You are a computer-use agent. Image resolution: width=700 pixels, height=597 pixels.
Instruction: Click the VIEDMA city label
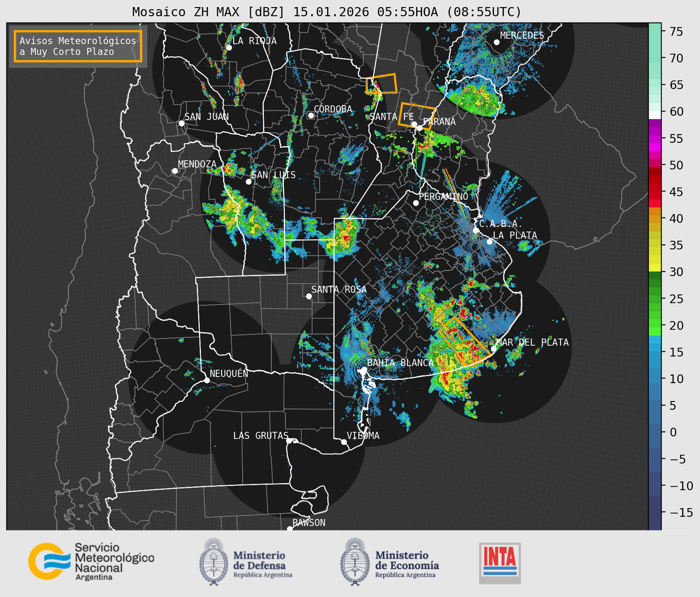click(x=363, y=436)
